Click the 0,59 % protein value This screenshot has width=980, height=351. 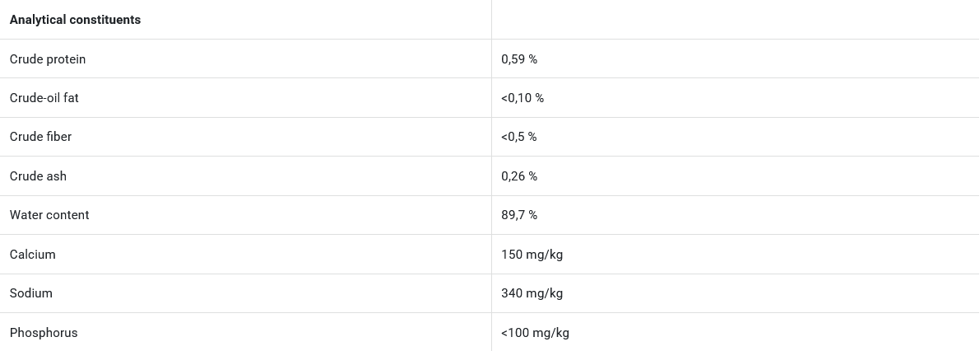click(519, 59)
